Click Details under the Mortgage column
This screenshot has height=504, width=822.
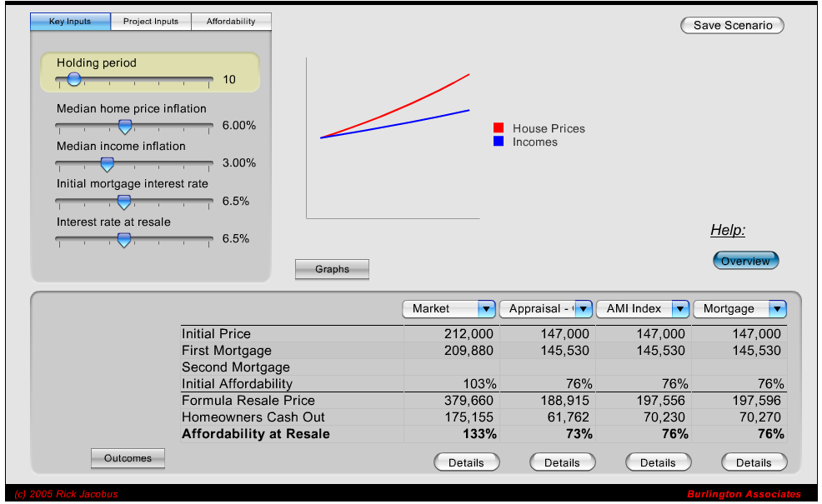click(754, 462)
